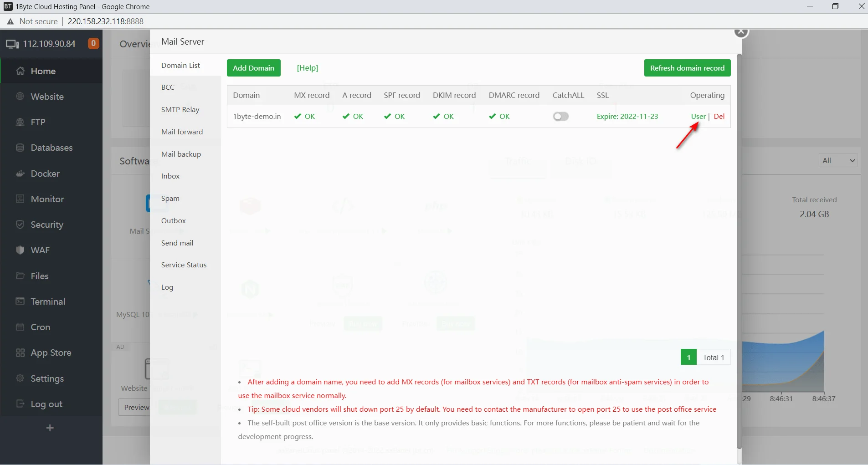This screenshot has height=465, width=868.
Task: Open the Website globe icon in sidebar
Action: tap(20, 97)
